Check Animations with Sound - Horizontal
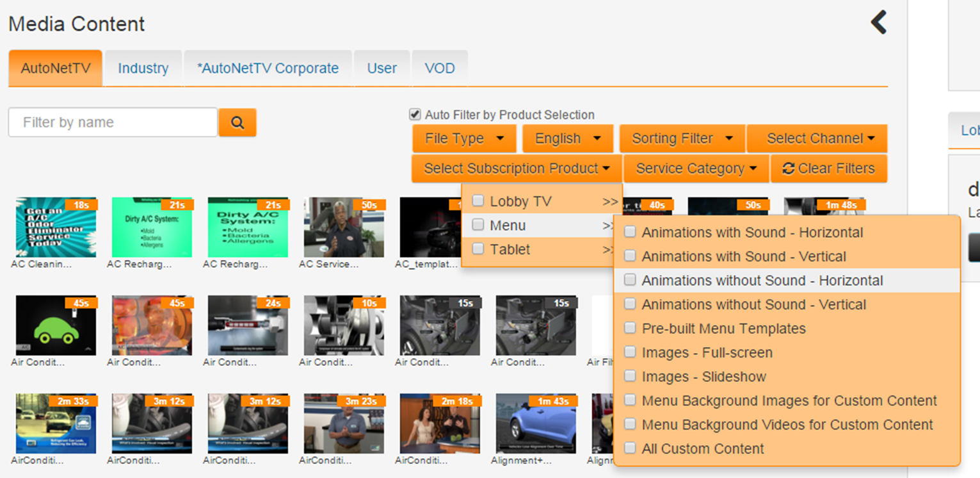Viewport: 980px width, 478px height. coord(631,232)
